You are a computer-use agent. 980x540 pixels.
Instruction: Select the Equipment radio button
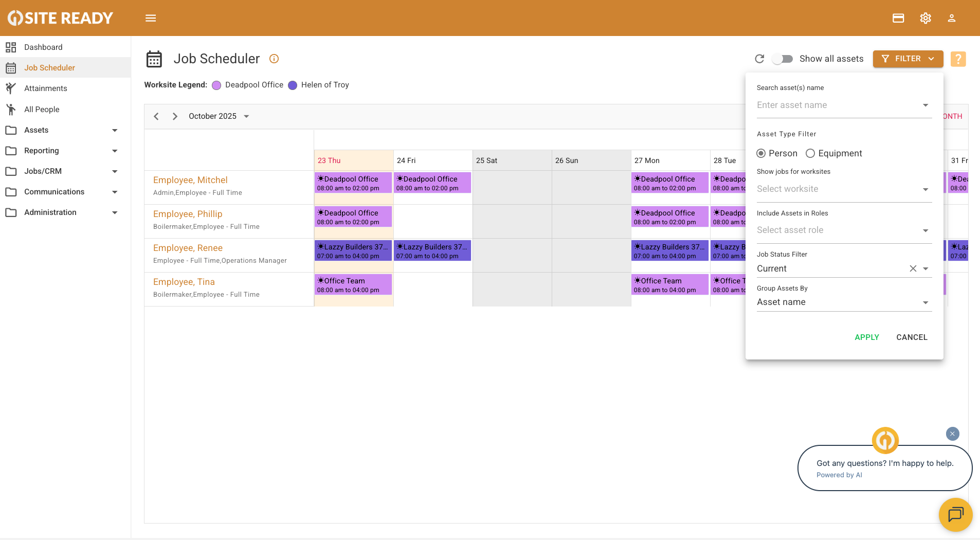click(x=810, y=153)
